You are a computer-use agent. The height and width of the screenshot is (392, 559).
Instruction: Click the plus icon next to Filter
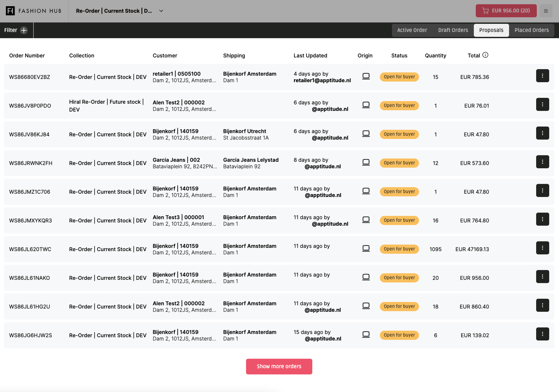coord(24,30)
